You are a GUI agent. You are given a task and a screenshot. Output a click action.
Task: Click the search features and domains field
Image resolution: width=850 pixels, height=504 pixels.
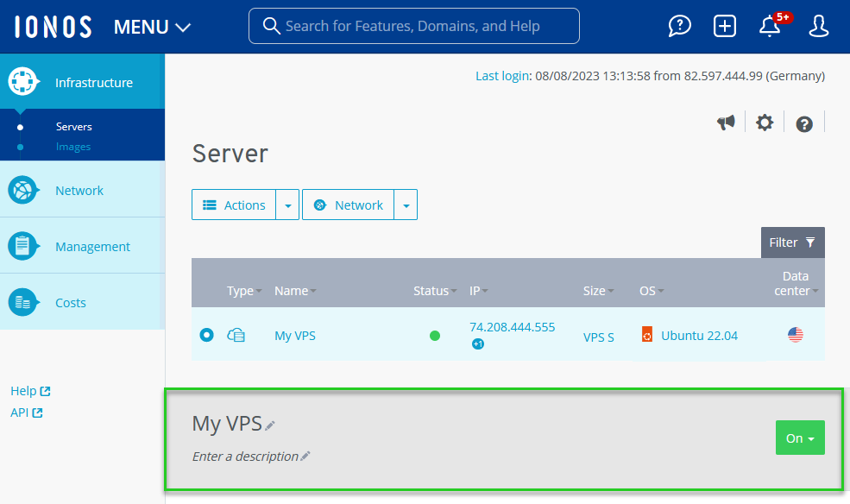pyautogui.click(x=414, y=26)
